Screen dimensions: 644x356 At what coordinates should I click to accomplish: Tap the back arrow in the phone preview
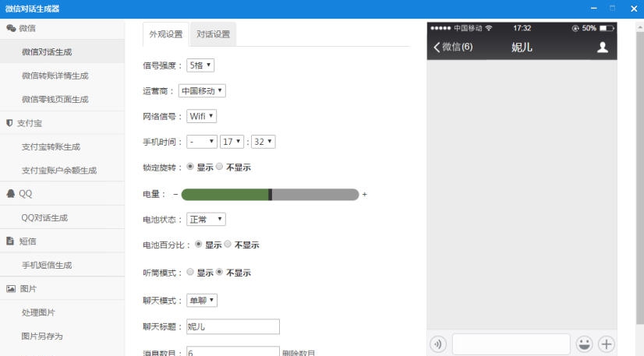coord(437,48)
